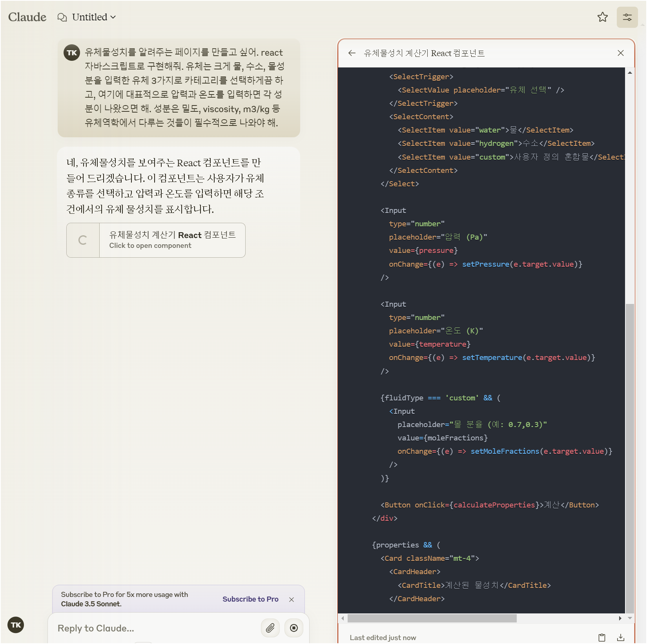This screenshot has height=644, width=647.
Task: Open the 유체물성치 계산기 React component card
Action: click(156, 240)
